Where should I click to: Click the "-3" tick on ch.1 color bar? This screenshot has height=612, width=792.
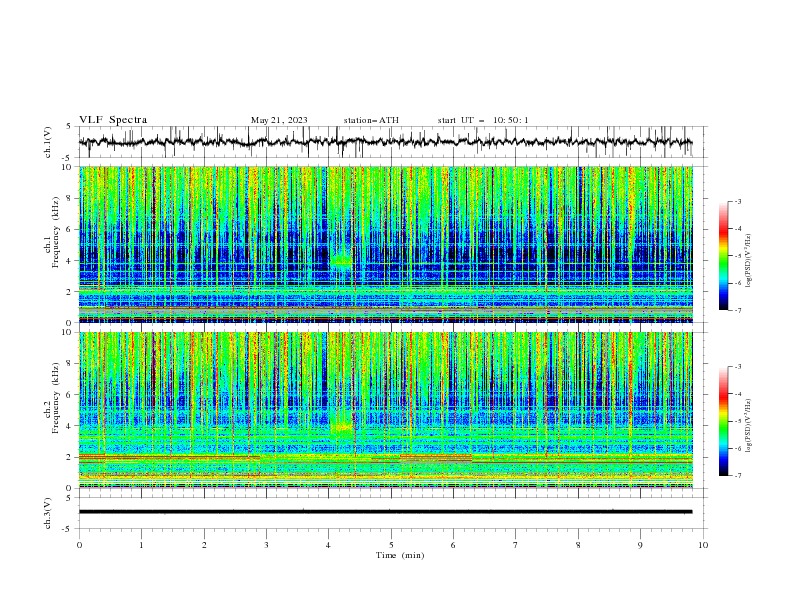pos(737,201)
